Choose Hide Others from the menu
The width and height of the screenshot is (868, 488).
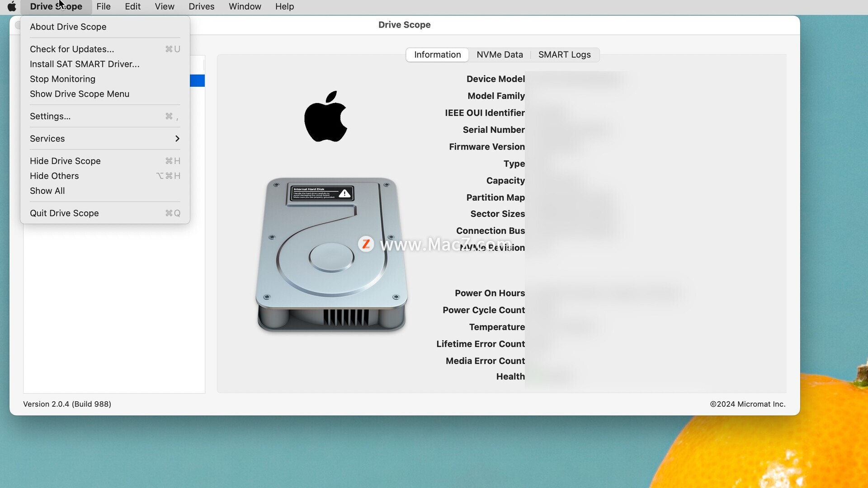[x=54, y=176]
